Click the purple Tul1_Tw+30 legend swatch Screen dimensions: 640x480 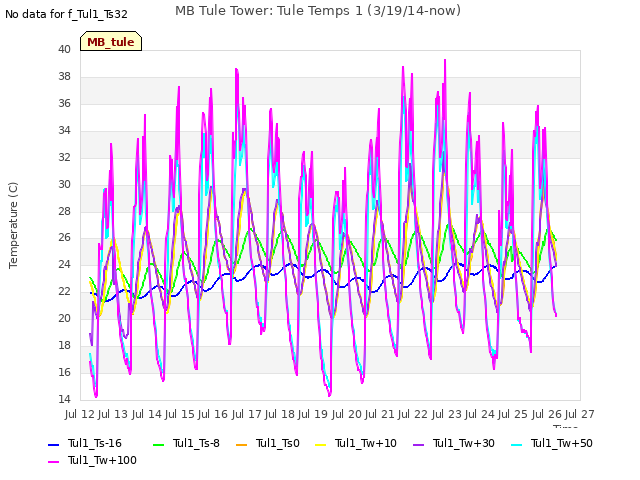[x=419, y=444]
